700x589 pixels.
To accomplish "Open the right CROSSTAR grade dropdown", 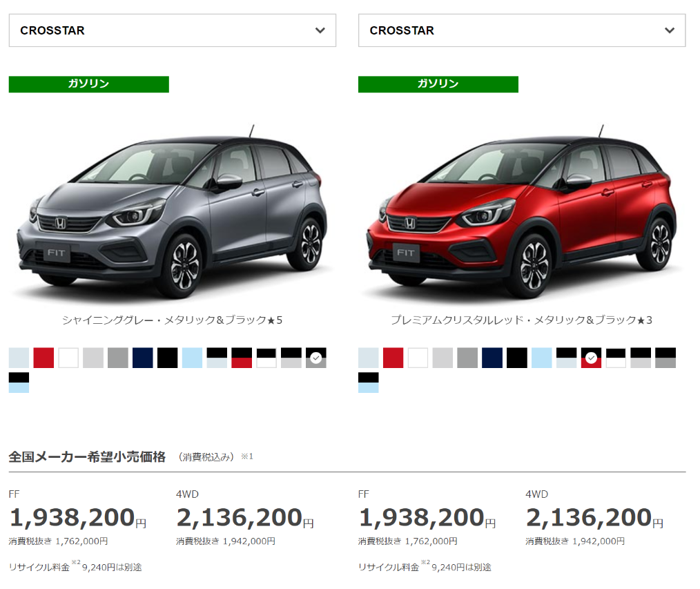I will (x=521, y=30).
